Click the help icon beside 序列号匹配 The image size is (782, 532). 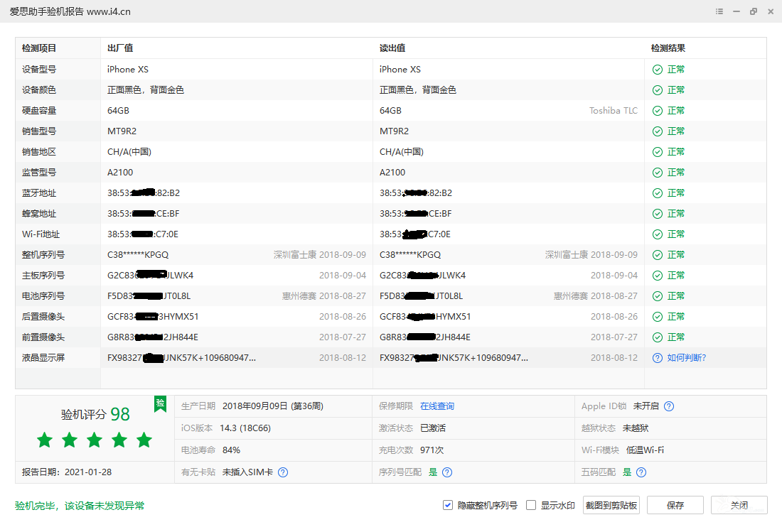click(447, 472)
